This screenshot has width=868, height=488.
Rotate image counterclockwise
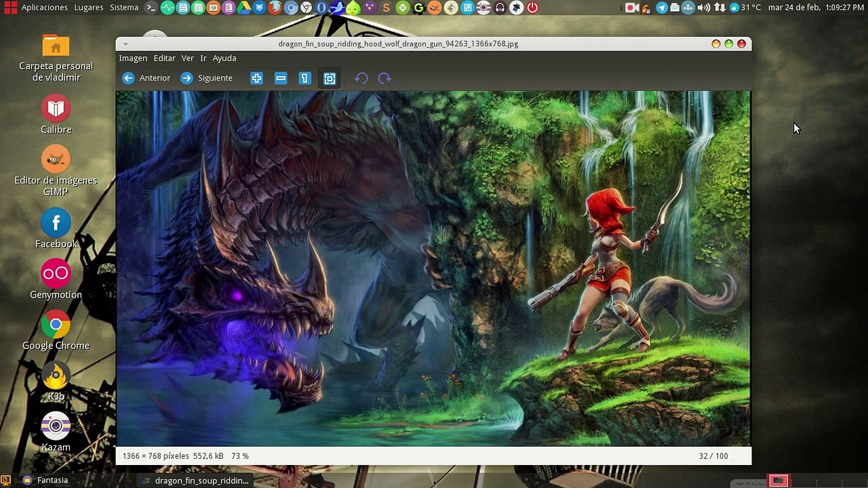click(361, 79)
